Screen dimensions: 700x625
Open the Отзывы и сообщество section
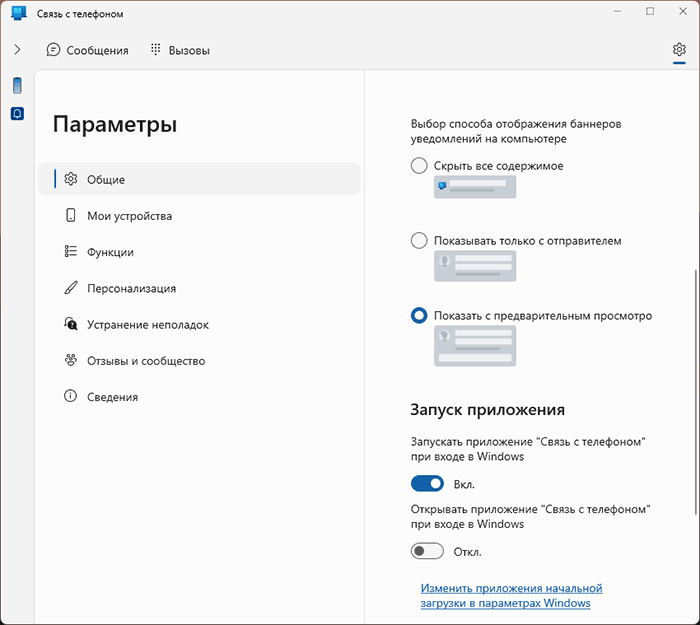[199, 360]
